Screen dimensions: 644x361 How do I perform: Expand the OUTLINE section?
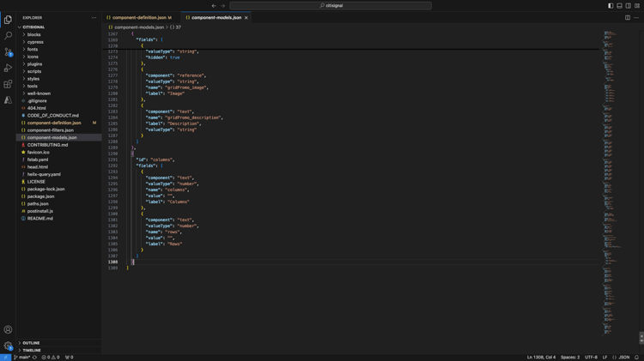click(x=31, y=343)
